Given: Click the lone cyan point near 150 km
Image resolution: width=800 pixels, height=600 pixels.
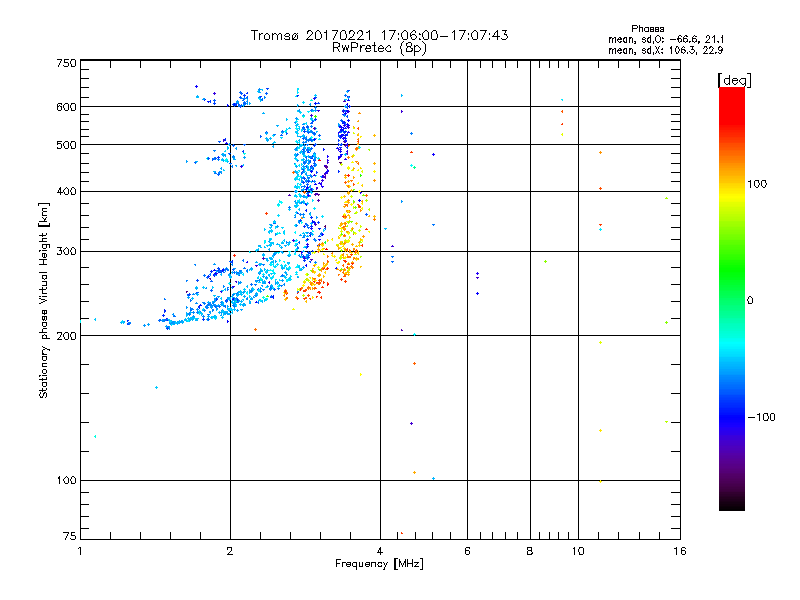Looking at the screenshot, I should tap(156, 387).
